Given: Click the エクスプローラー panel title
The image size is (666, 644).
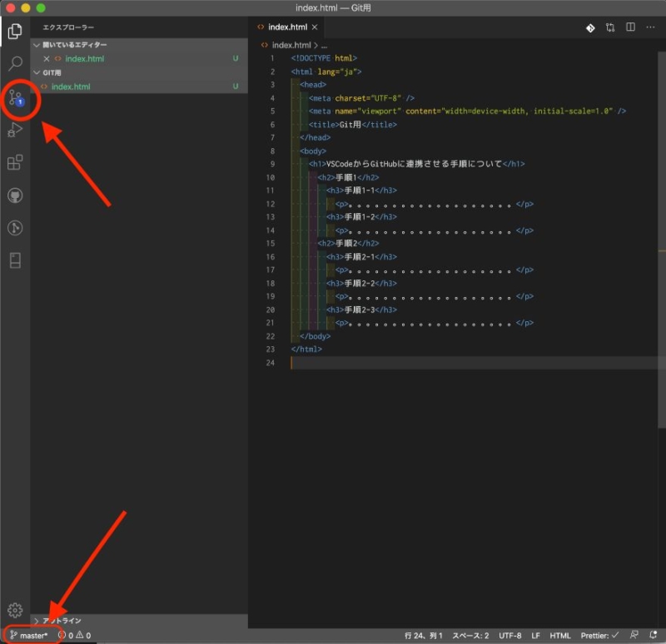Looking at the screenshot, I should tap(68, 27).
